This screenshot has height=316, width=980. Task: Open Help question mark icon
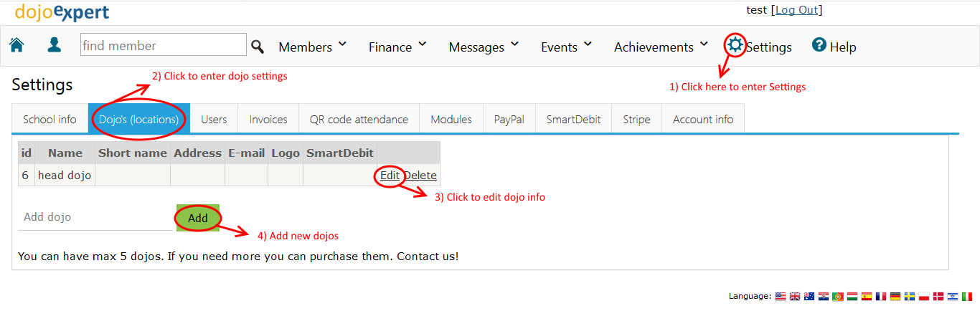[819, 44]
